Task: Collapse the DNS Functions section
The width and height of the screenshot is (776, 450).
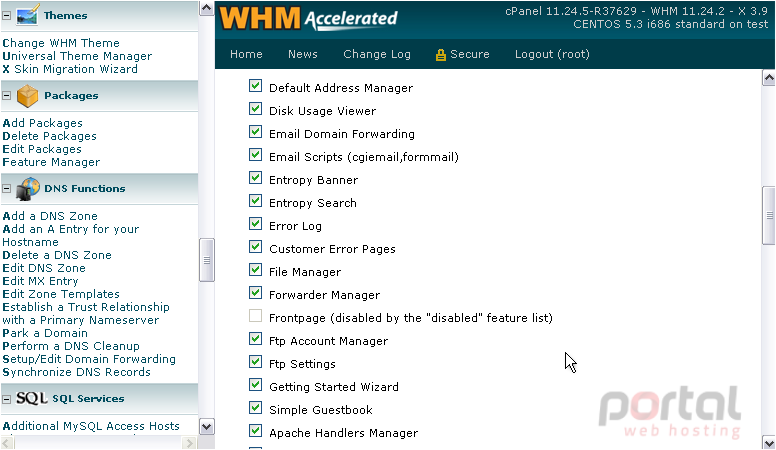Action: pos(6,189)
